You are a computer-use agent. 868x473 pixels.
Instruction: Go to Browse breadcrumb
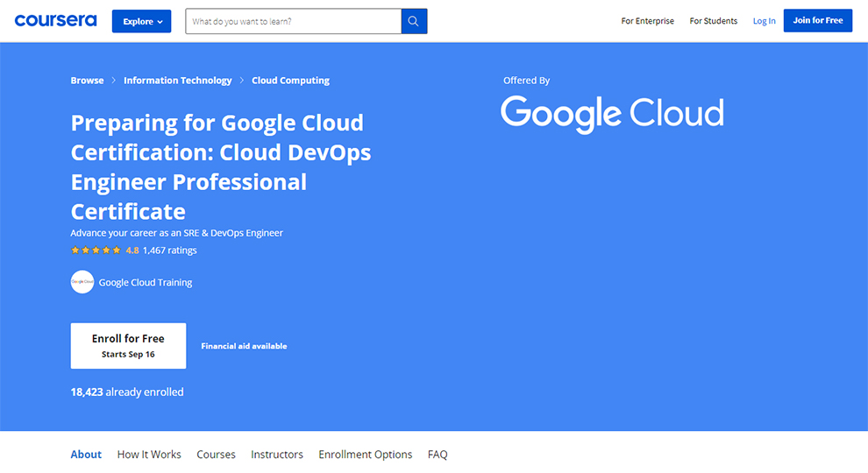pos(87,81)
